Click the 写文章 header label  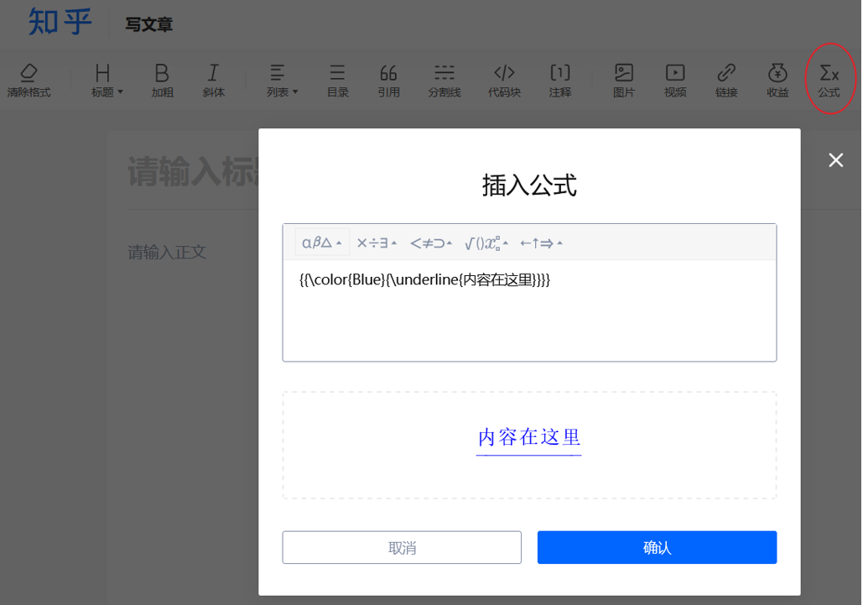(149, 24)
